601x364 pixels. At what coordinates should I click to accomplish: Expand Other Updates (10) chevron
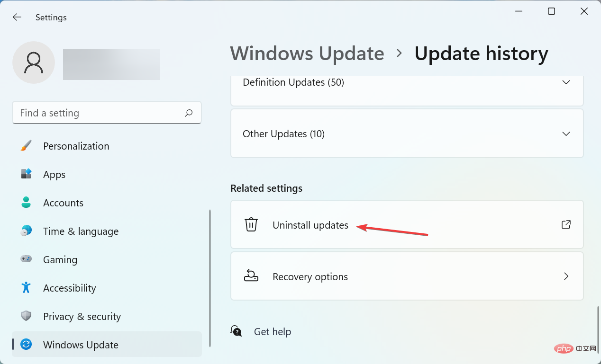[566, 134]
